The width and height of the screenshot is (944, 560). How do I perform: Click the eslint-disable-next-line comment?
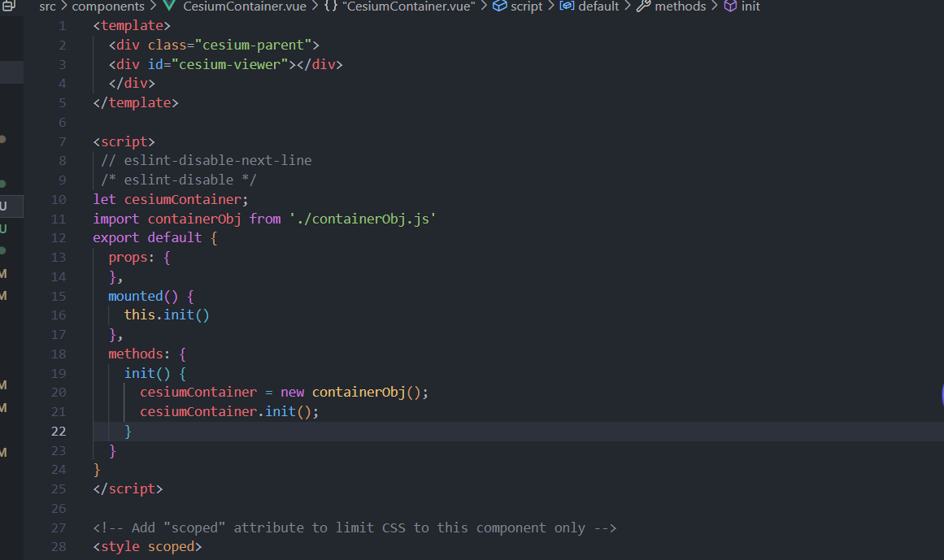(x=207, y=161)
